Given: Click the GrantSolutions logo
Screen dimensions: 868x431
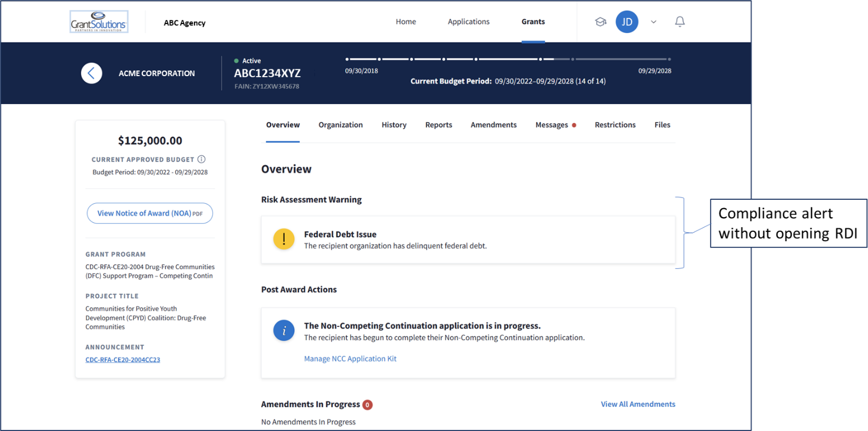Looking at the screenshot, I should [x=99, y=22].
